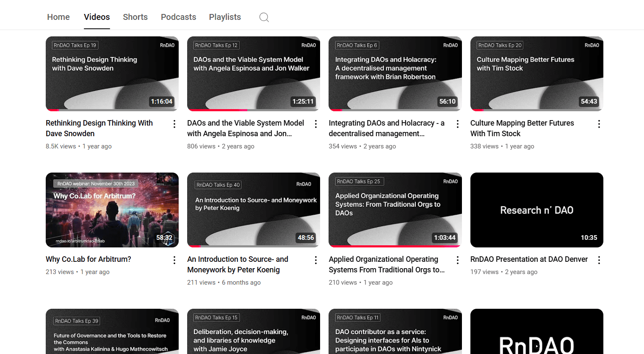Click the '213 views • 1 year ago' text
The width and height of the screenshot is (644, 354).
coord(77,272)
